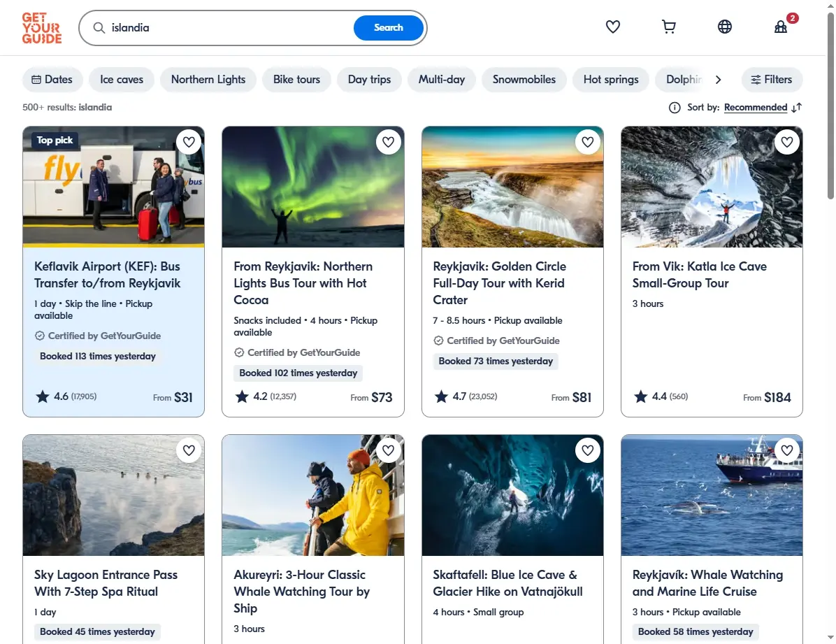
Task: Click the blue Search button
Action: (389, 28)
